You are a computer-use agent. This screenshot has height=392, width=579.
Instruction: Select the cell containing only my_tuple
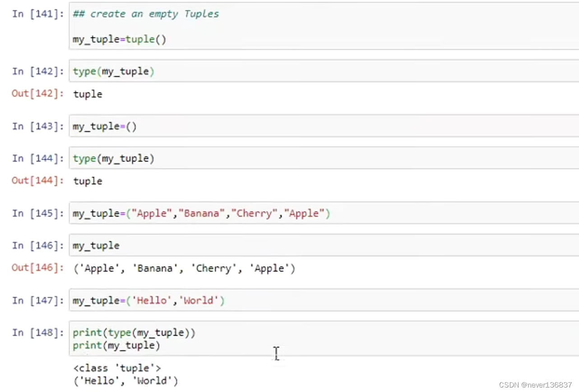point(96,245)
